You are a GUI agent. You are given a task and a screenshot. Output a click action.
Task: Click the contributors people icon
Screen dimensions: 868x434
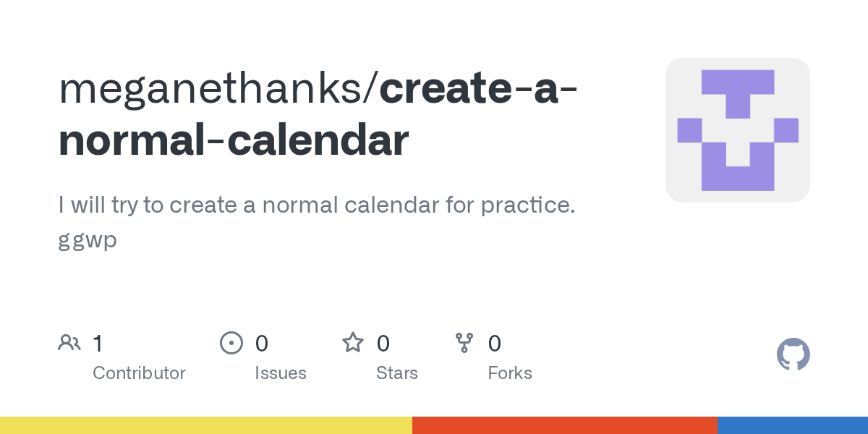[69, 343]
